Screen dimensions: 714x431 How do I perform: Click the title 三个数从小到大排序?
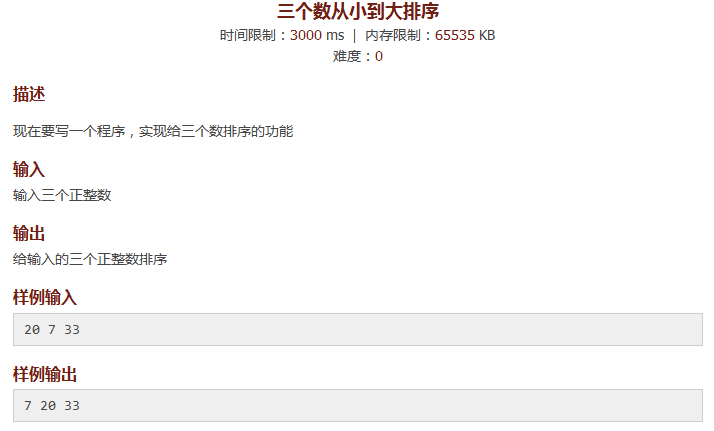pos(358,12)
